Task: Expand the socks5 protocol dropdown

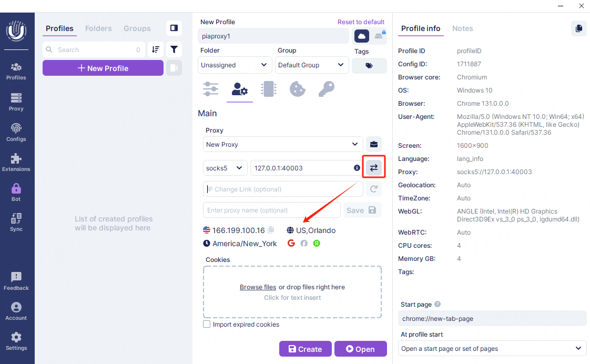Action: (225, 168)
